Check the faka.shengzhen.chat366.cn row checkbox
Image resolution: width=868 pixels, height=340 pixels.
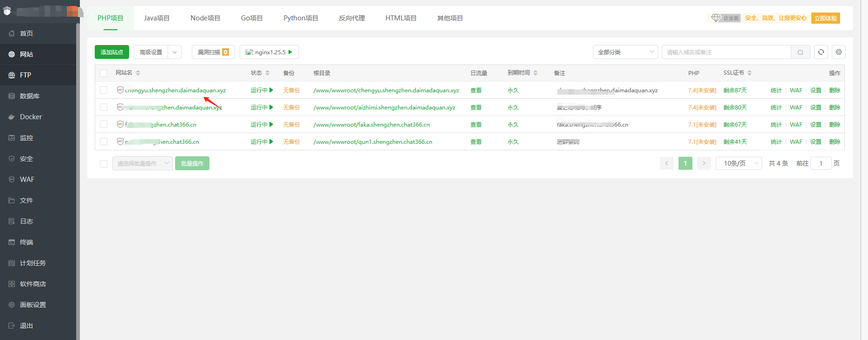point(104,124)
